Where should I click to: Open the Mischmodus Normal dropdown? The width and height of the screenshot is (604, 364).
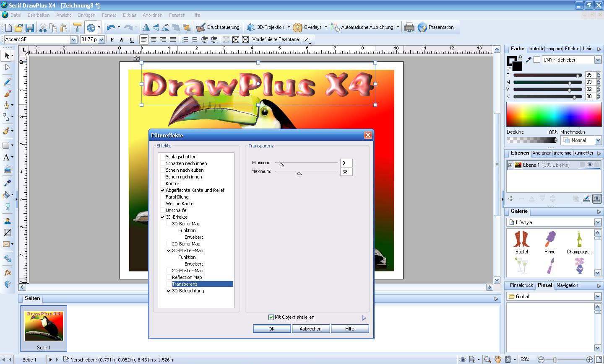click(x=598, y=140)
